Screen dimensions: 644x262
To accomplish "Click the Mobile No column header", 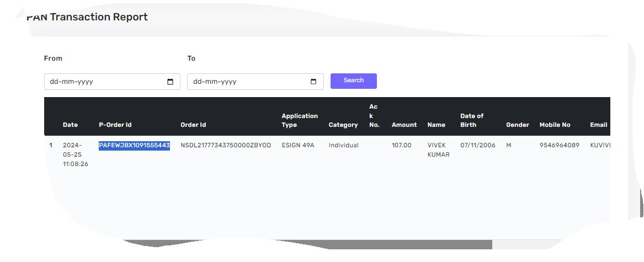I will [x=555, y=125].
